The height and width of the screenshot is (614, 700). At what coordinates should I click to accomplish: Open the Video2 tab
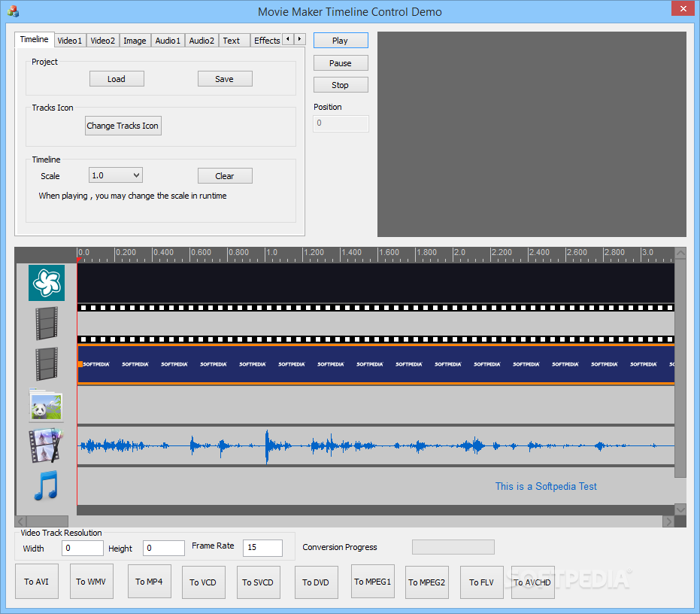[103, 41]
